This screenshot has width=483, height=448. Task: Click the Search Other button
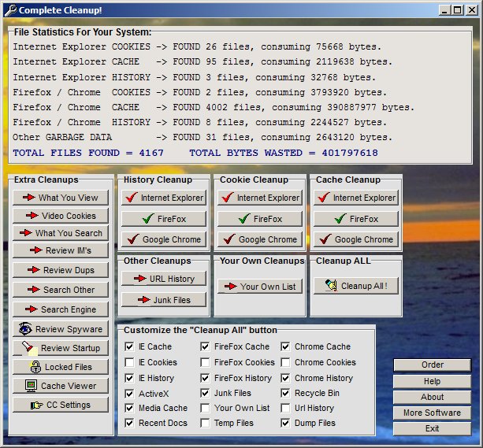tap(61, 290)
